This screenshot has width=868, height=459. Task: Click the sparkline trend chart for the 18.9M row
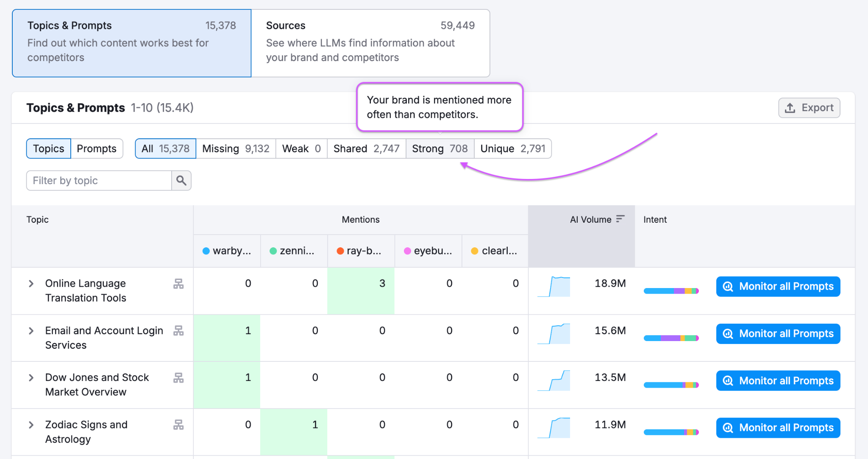[553, 286]
